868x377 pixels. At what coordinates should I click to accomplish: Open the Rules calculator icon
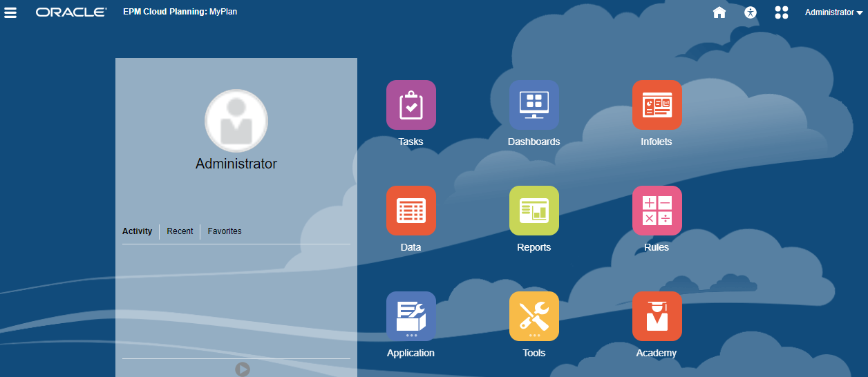pos(657,211)
